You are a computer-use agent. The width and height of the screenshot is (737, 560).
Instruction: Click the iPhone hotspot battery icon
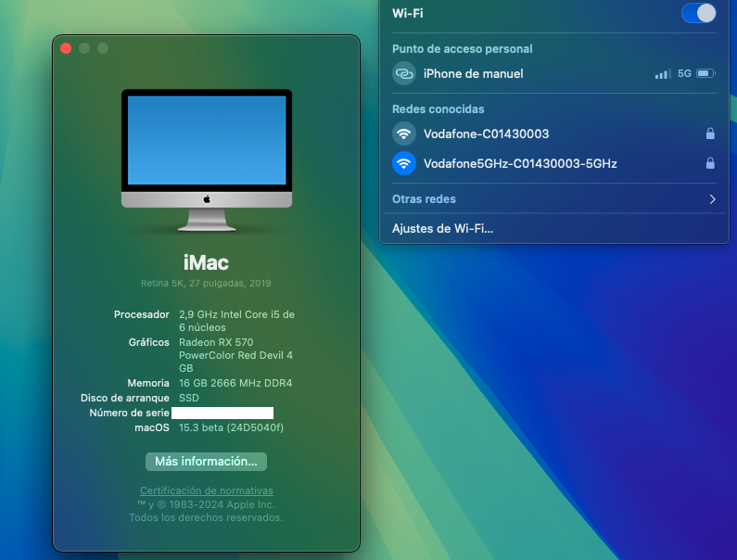point(706,73)
